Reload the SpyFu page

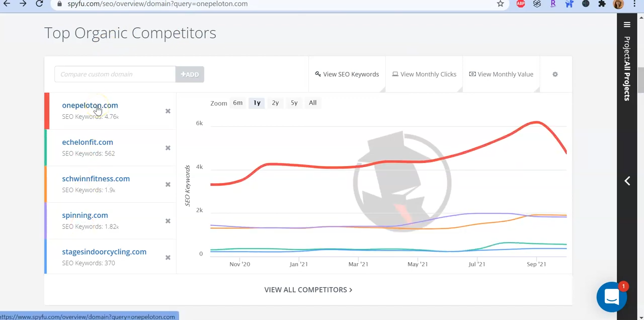pyautogui.click(x=39, y=4)
